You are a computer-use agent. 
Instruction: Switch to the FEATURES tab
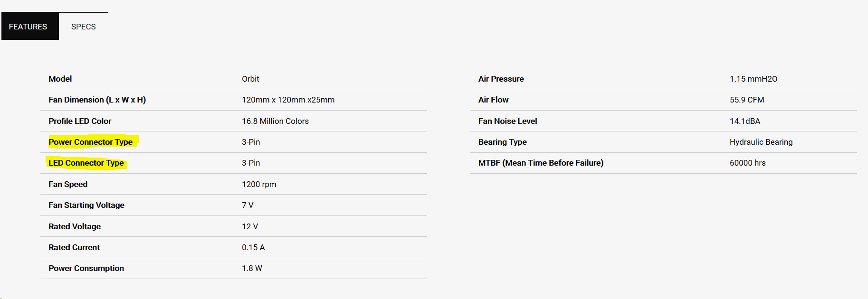28,27
